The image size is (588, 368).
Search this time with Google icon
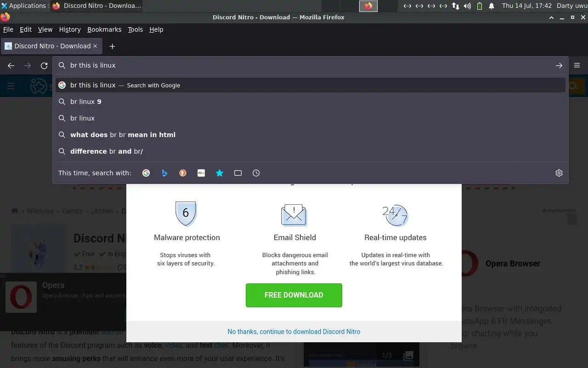coord(146,173)
